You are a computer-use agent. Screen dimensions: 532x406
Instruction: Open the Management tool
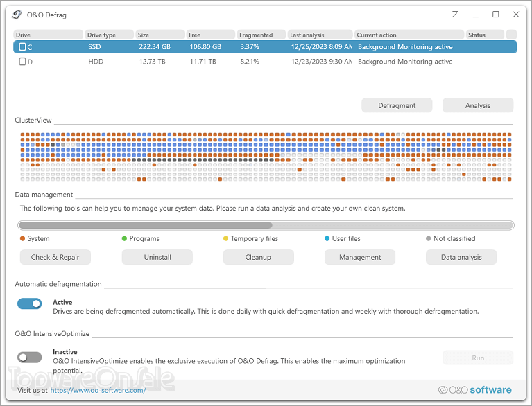(360, 257)
